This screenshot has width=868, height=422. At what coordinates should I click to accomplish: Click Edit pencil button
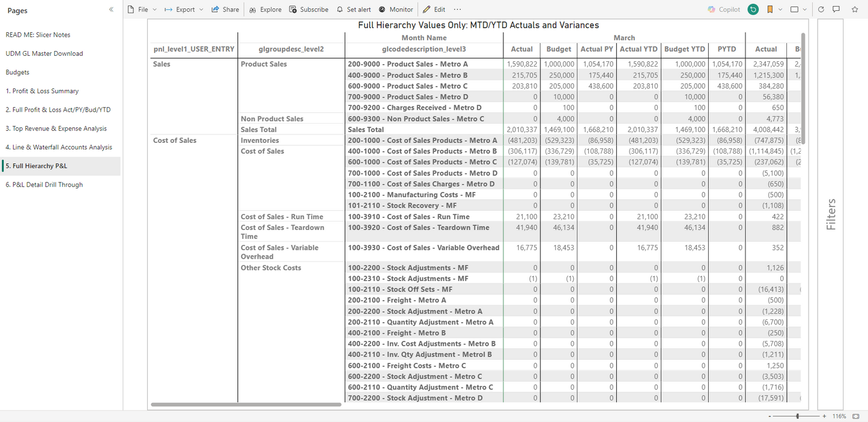[434, 10]
